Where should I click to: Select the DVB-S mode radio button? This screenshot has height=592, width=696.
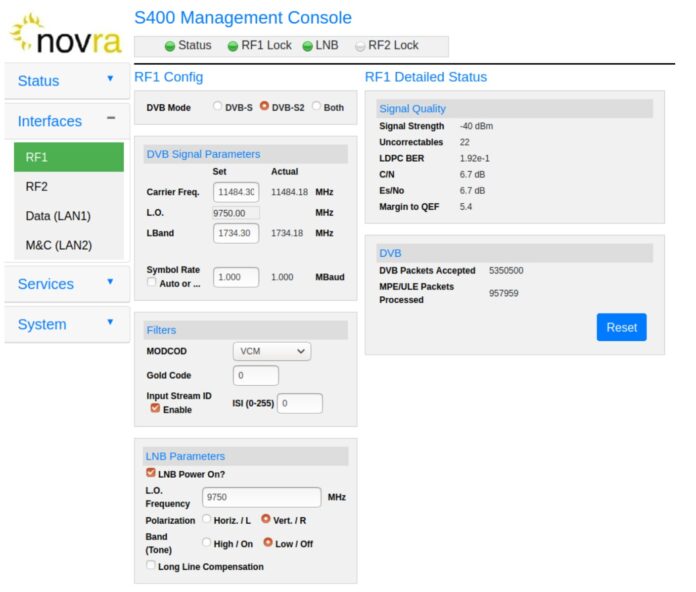(x=217, y=106)
